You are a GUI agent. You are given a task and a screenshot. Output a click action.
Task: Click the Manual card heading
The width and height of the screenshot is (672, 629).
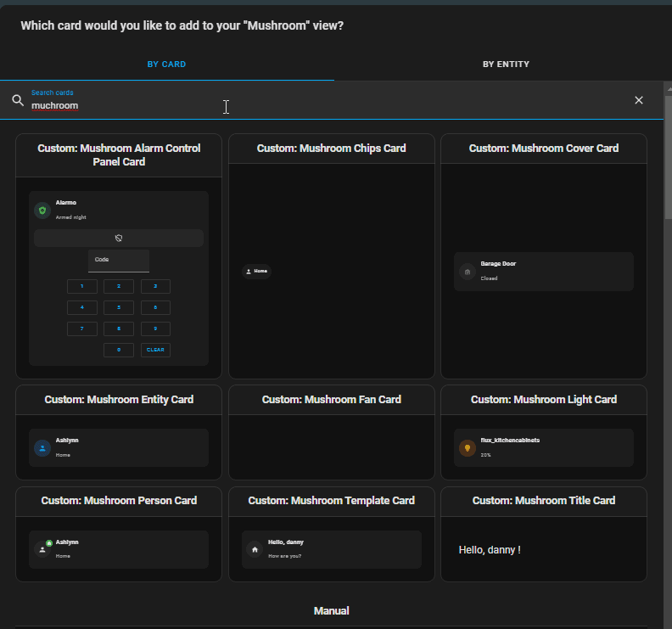click(x=331, y=611)
